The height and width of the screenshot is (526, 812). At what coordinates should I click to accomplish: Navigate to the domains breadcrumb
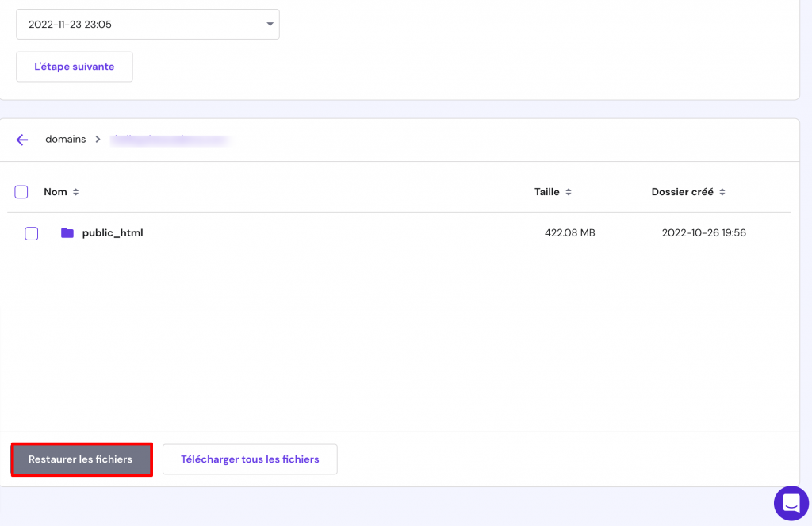click(x=65, y=139)
